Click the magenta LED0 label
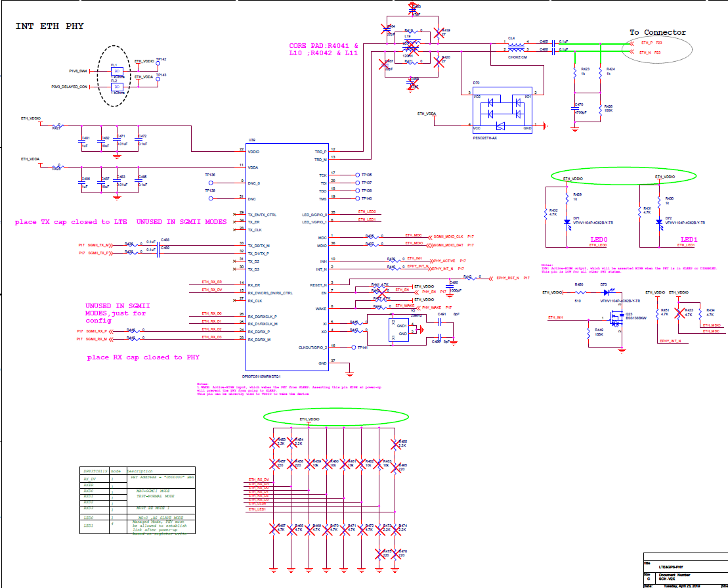 599,239
